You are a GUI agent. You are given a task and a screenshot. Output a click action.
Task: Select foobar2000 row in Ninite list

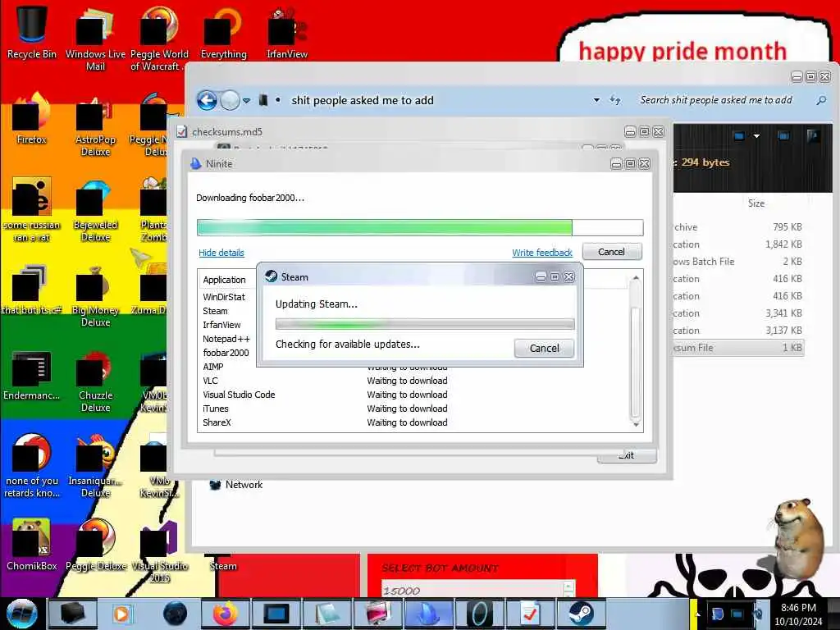(x=226, y=353)
